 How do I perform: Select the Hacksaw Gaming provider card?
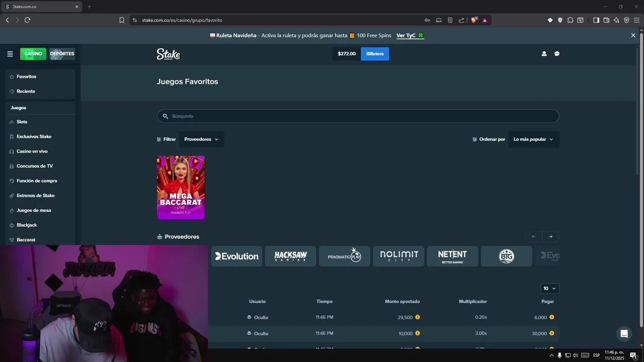coord(290,256)
